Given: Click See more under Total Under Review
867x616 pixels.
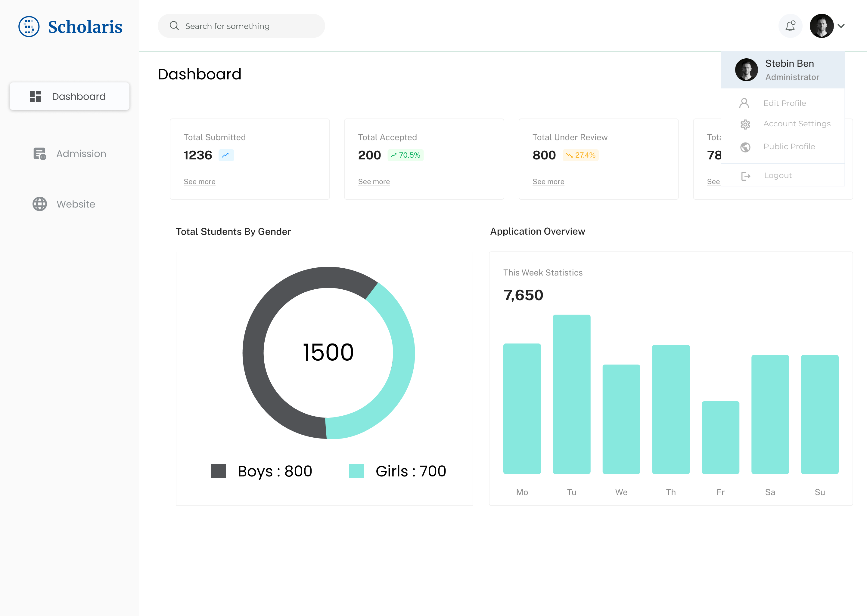Looking at the screenshot, I should pyautogui.click(x=548, y=182).
